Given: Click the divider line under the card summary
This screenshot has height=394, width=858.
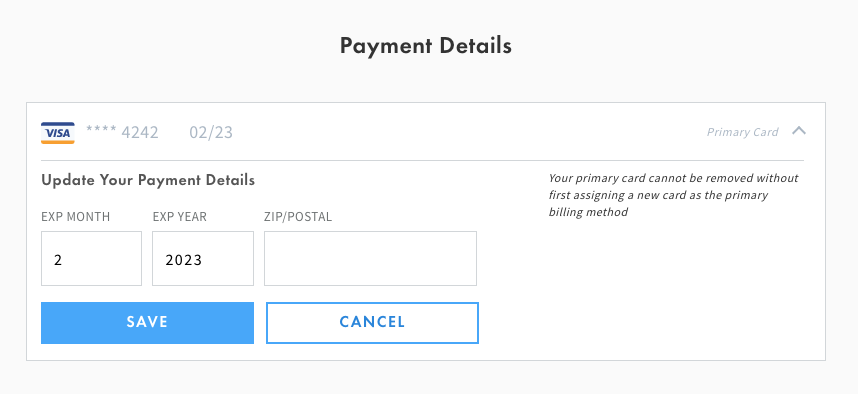Looking at the screenshot, I should point(422,160).
